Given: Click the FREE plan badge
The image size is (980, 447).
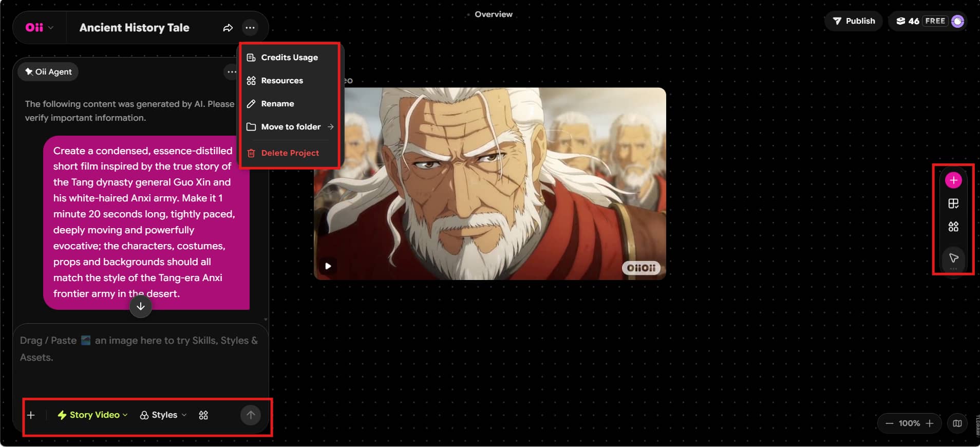Looking at the screenshot, I should [x=935, y=21].
